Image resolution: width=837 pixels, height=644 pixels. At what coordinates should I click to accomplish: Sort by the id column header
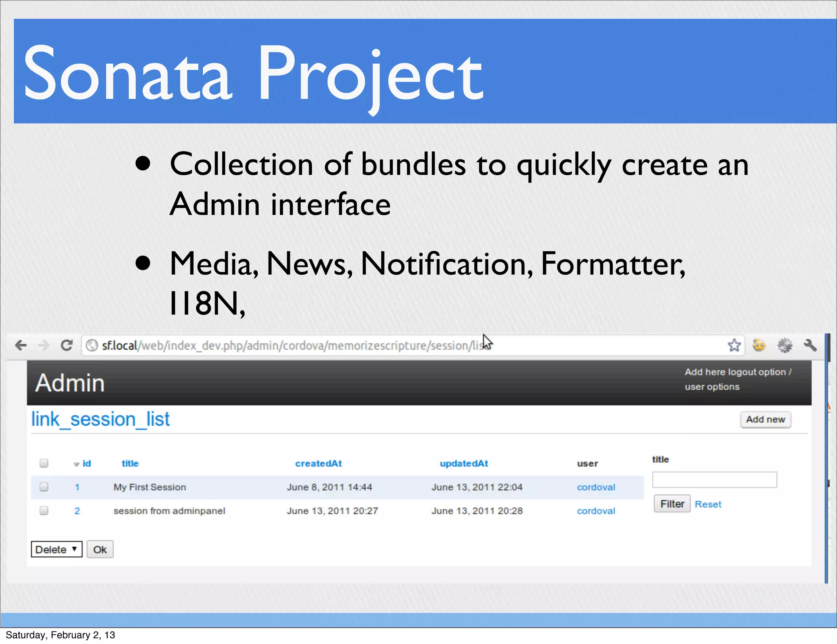click(87, 463)
